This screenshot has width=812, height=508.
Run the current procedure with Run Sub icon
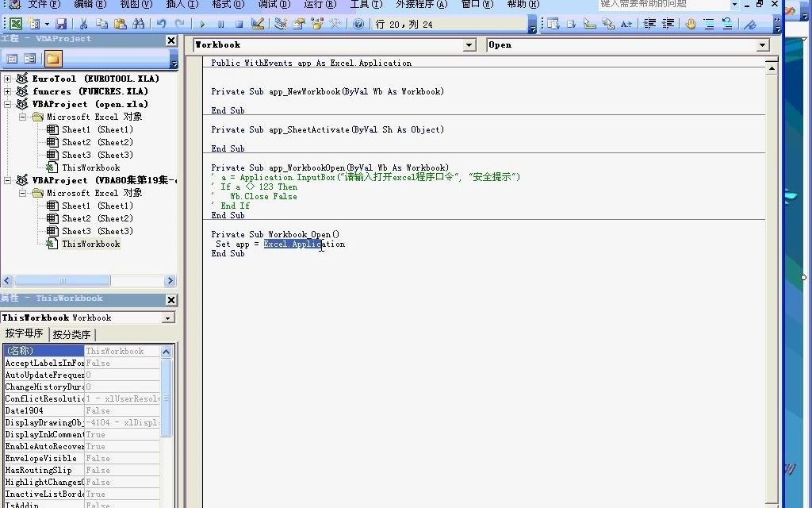coord(202,23)
